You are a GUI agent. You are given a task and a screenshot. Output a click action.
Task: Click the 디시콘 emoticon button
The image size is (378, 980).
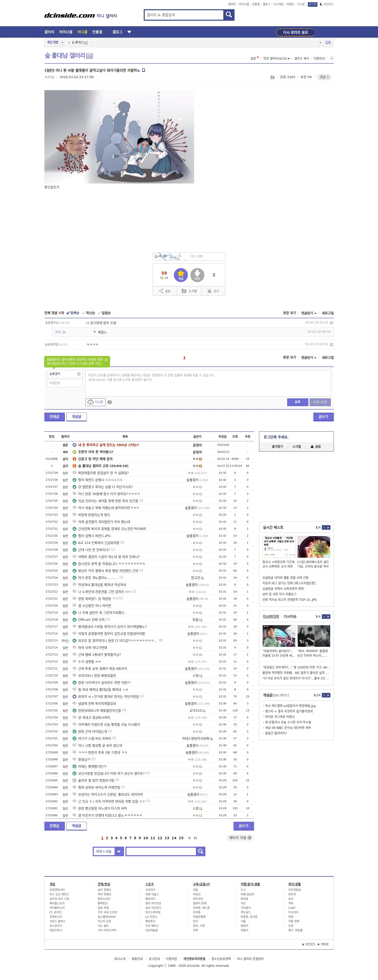coord(95,402)
